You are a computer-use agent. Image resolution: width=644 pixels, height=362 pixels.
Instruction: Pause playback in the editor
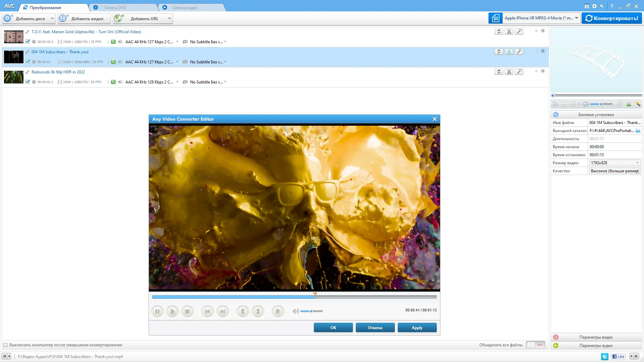click(157, 311)
